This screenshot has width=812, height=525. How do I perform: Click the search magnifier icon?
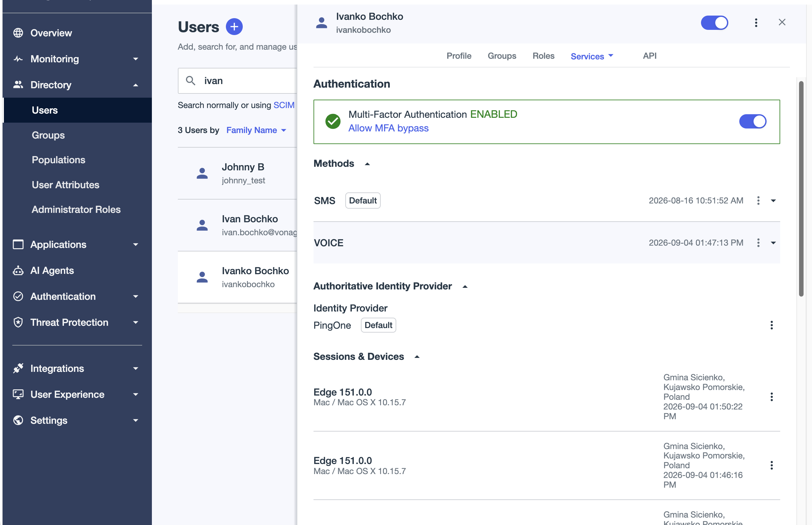(x=191, y=81)
